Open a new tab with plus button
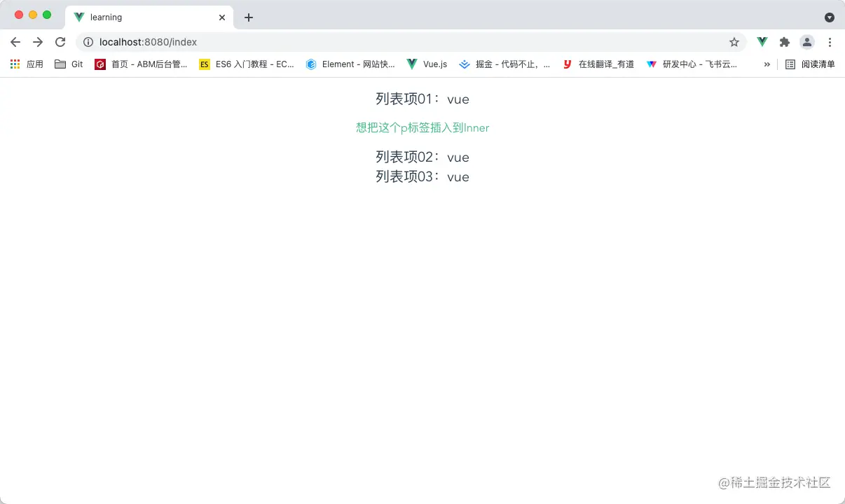The image size is (845, 504). tap(249, 17)
